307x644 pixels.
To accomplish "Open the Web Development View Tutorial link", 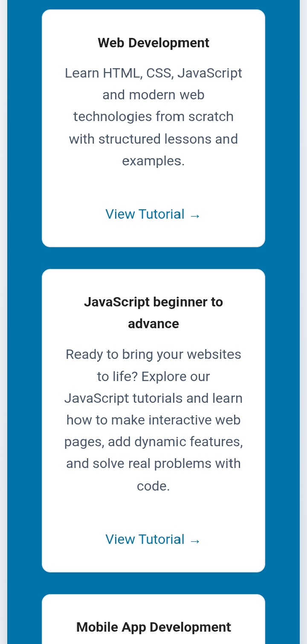I will click(145, 214).
